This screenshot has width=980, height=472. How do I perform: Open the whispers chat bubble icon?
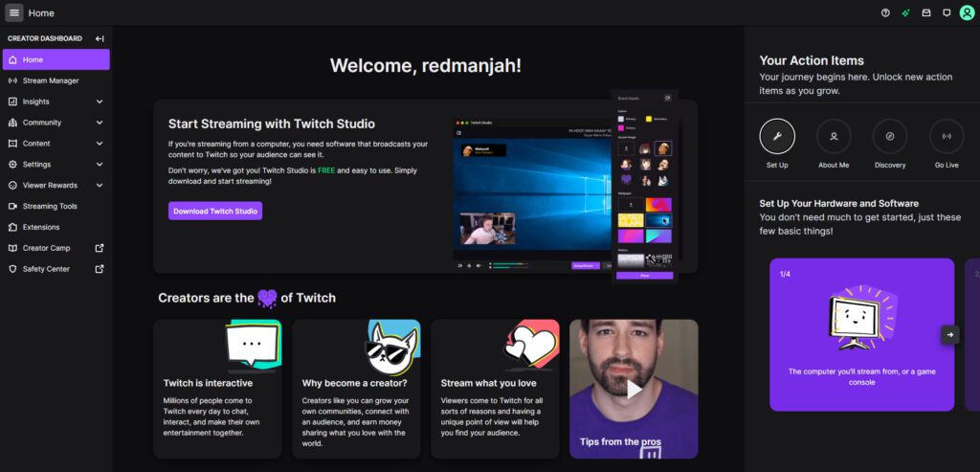point(947,12)
